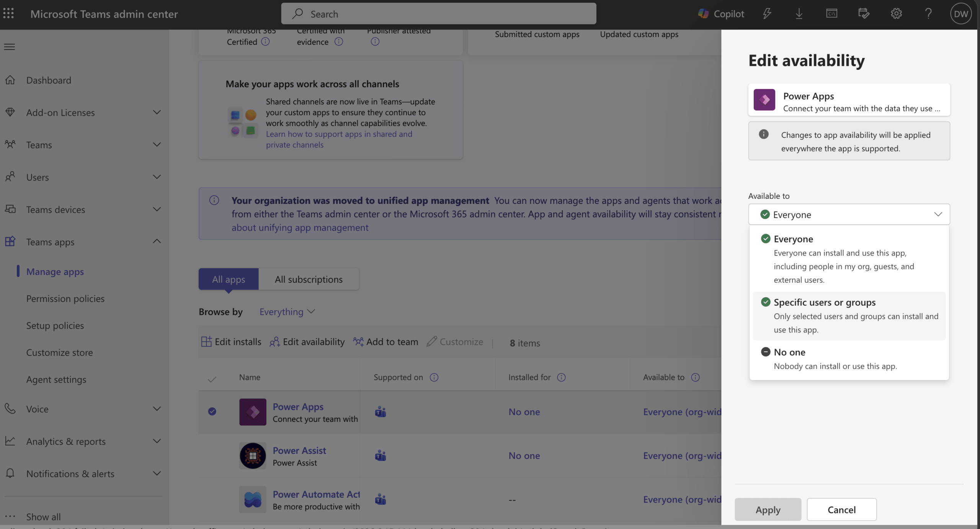The width and height of the screenshot is (980, 529).
Task: Click the Power Automate Actions app icon
Action: click(253, 500)
